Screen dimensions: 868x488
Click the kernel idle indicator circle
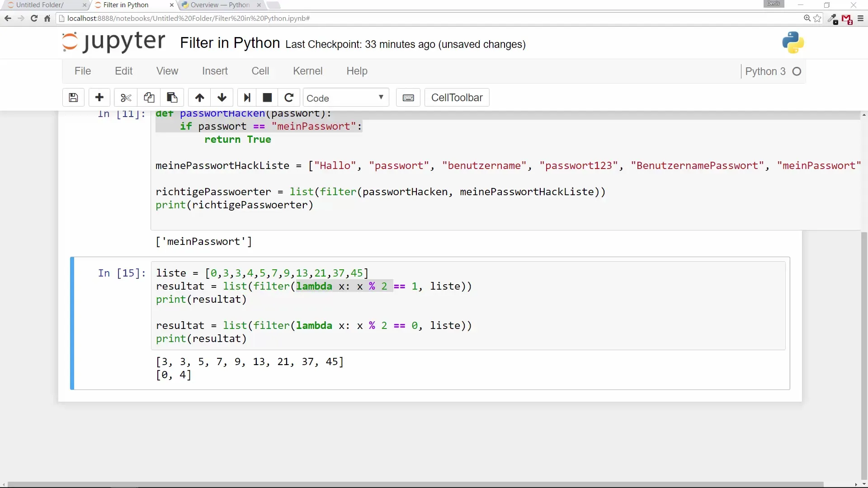coord(797,71)
